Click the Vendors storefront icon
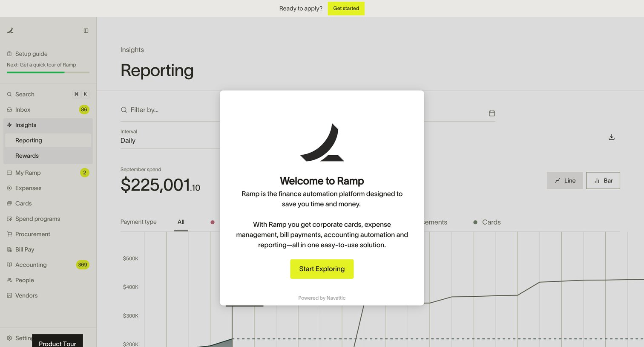This screenshot has width=644, height=347. click(9, 295)
